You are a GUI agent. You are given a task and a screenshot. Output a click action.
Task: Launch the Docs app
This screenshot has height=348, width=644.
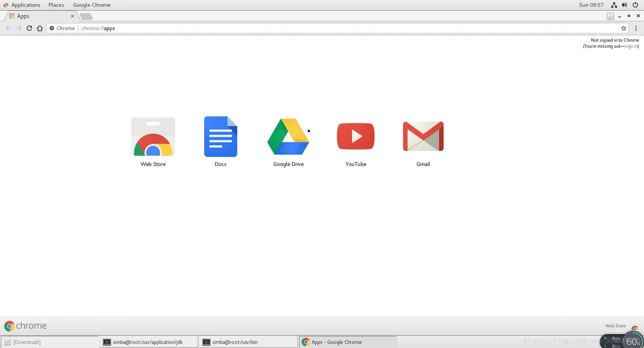pyautogui.click(x=220, y=142)
